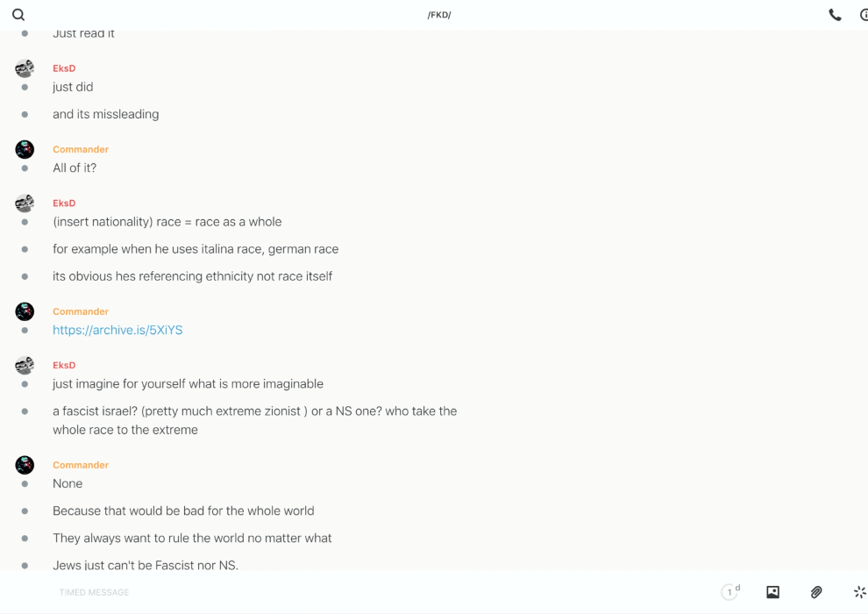
Task: Click the /FKD/ conversation title
Action: (x=439, y=15)
